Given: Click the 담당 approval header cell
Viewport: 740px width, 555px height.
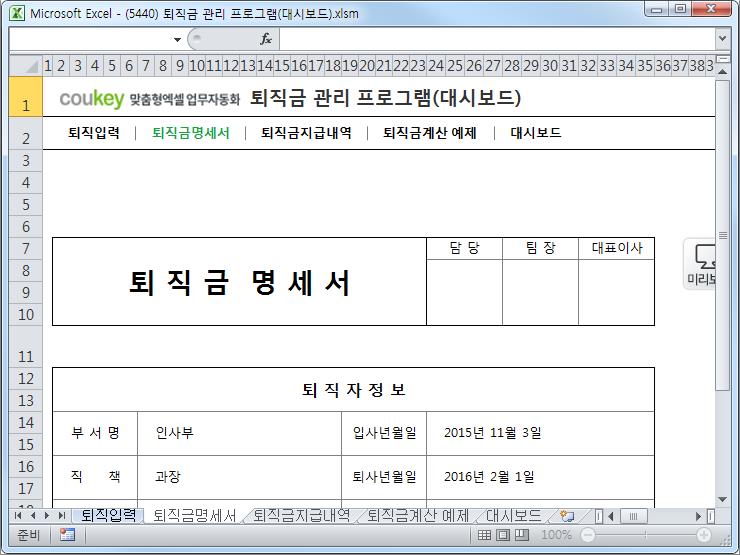Looking at the screenshot, I should [464, 248].
